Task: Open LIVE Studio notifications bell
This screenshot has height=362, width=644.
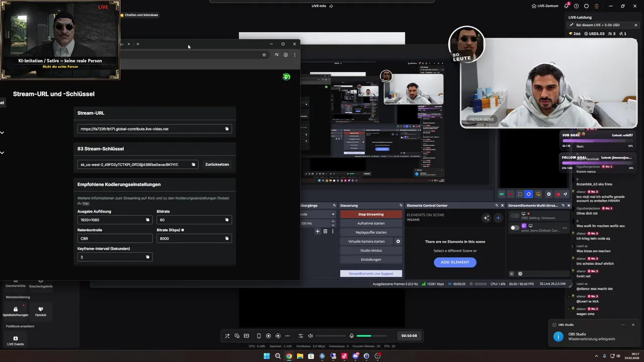Action: tap(566, 6)
